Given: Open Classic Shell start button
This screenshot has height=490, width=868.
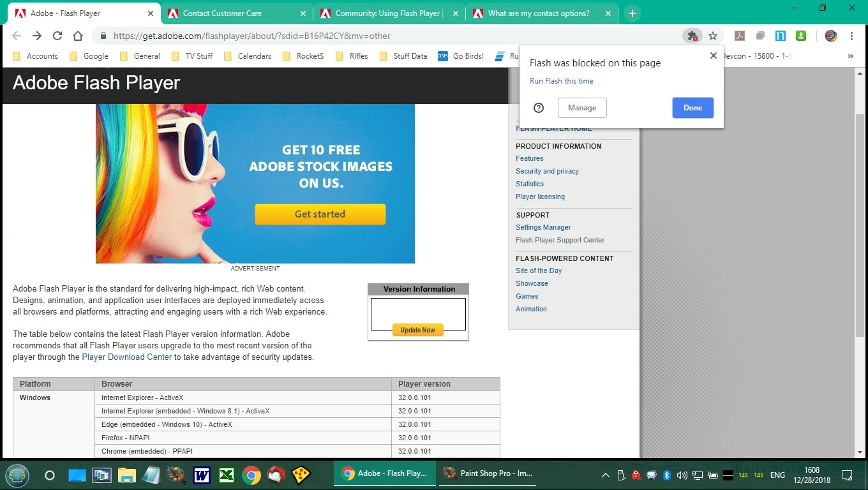Looking at the screenshot, I should coord(17,475).
